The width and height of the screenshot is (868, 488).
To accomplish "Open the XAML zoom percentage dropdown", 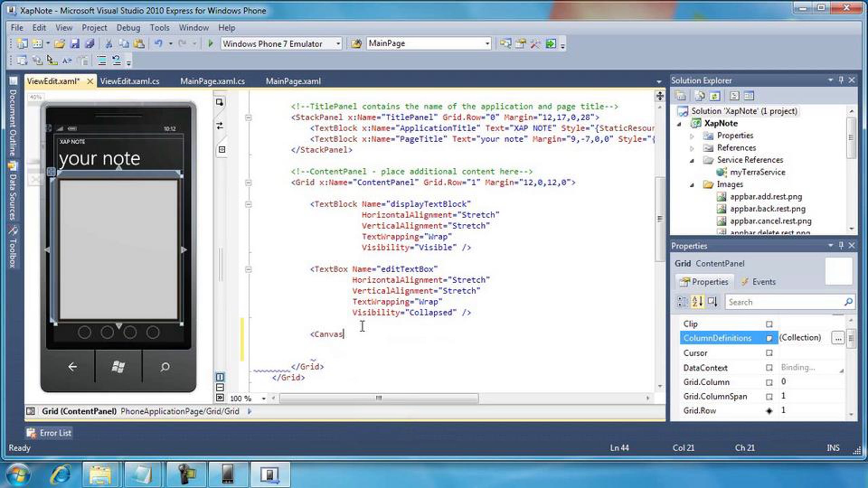I will point(264,398).
